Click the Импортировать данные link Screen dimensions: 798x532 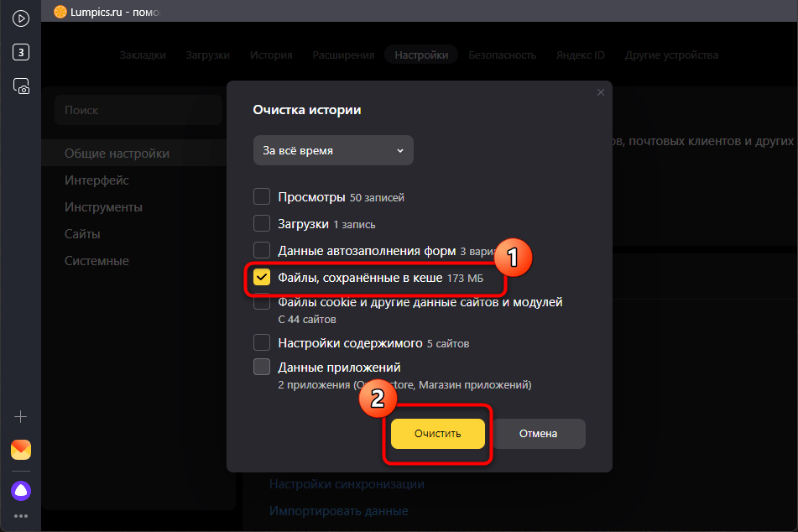click(x=338, y=511)
